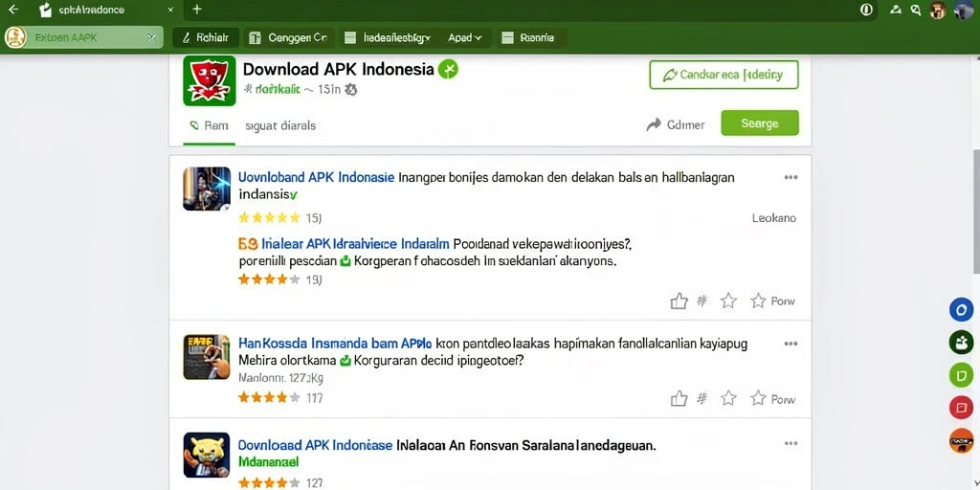
Task: Click the Download APK Indonesia red app logo
Action: click(x=210, y=80)
